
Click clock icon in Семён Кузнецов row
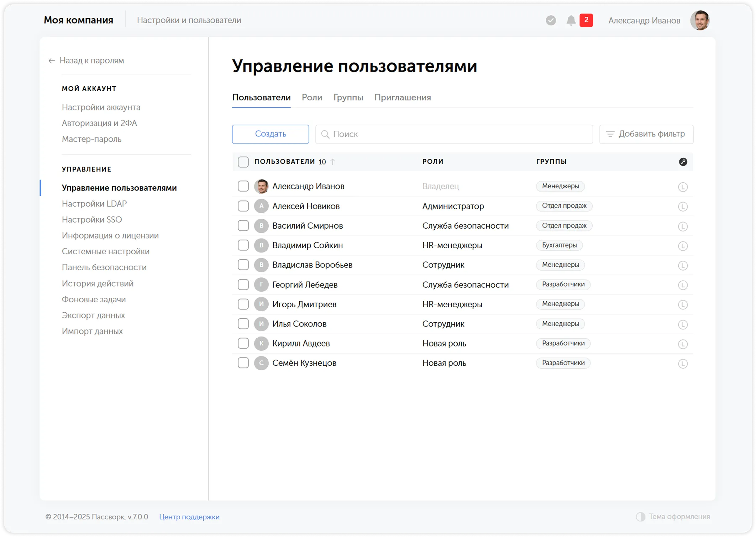682,364
